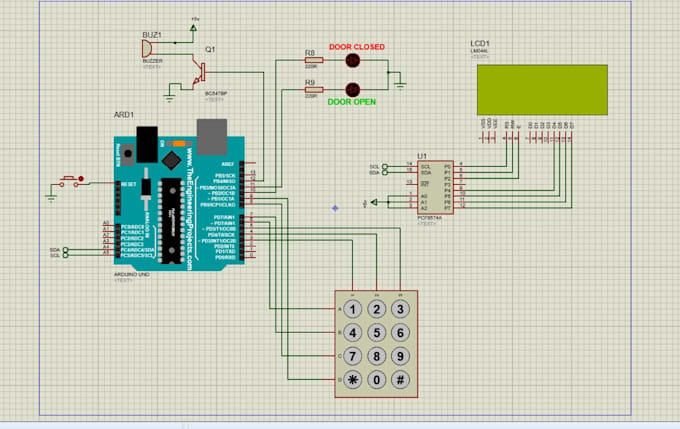The image size is (680, 429).
Task: Select the SDA terminal left of Arduino
Action: (65, 250)
